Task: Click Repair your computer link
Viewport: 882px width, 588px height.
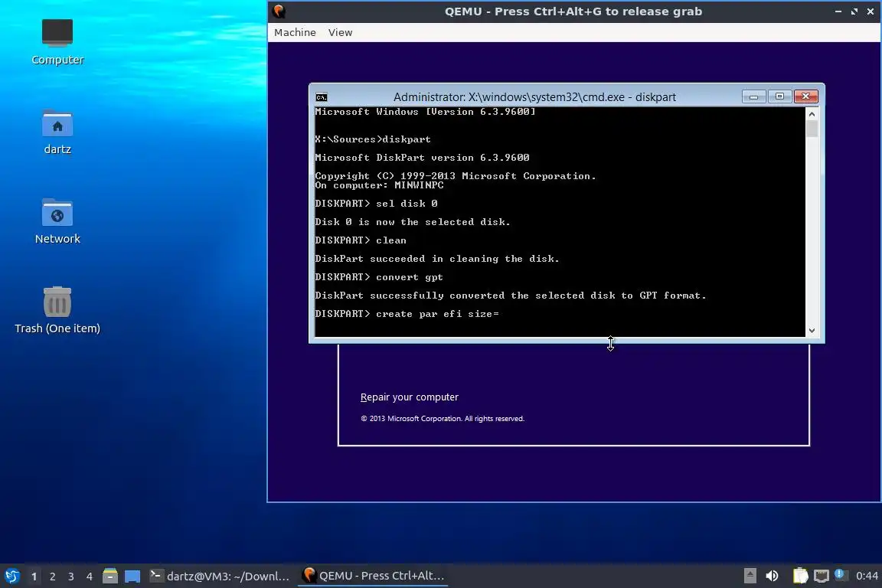Action: point(410,397)
